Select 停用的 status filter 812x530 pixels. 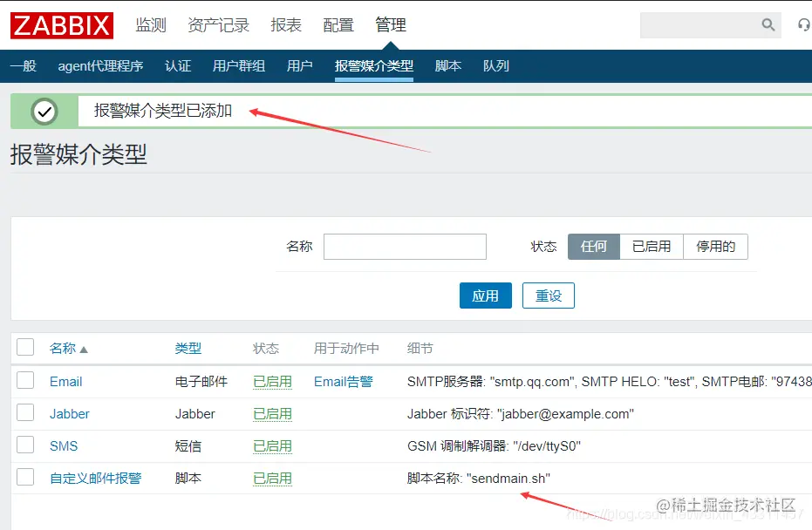(x=716, y=247)
